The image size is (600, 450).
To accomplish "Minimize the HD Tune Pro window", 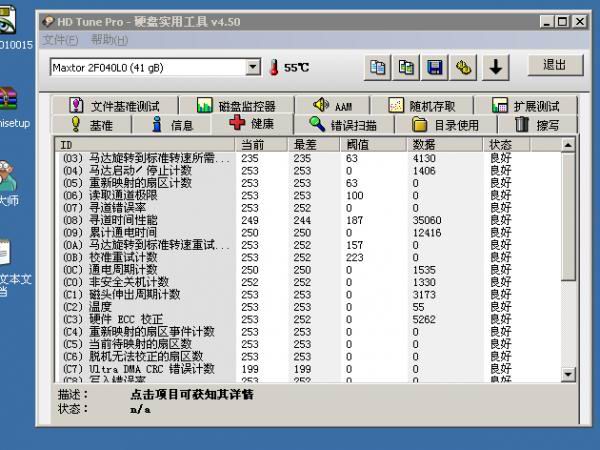I will pyautogui.click(x=547, y=21).
